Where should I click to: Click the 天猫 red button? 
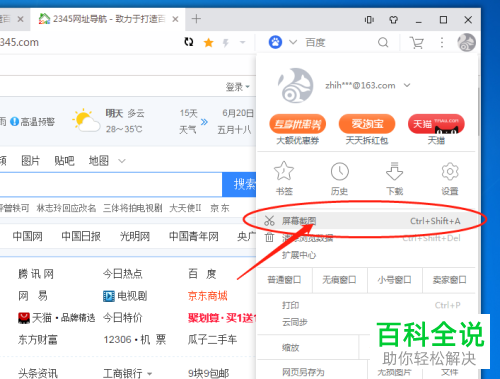pos(436,124)
